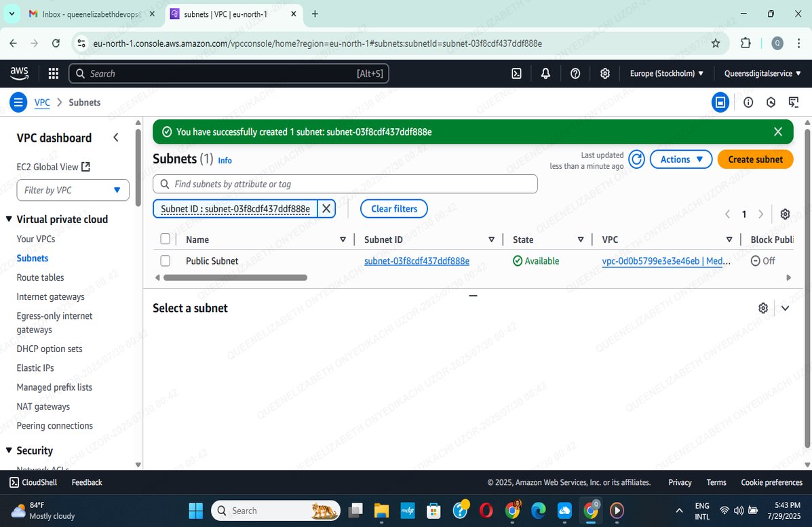Click the Info link beside Subnets

pos(225,161)
